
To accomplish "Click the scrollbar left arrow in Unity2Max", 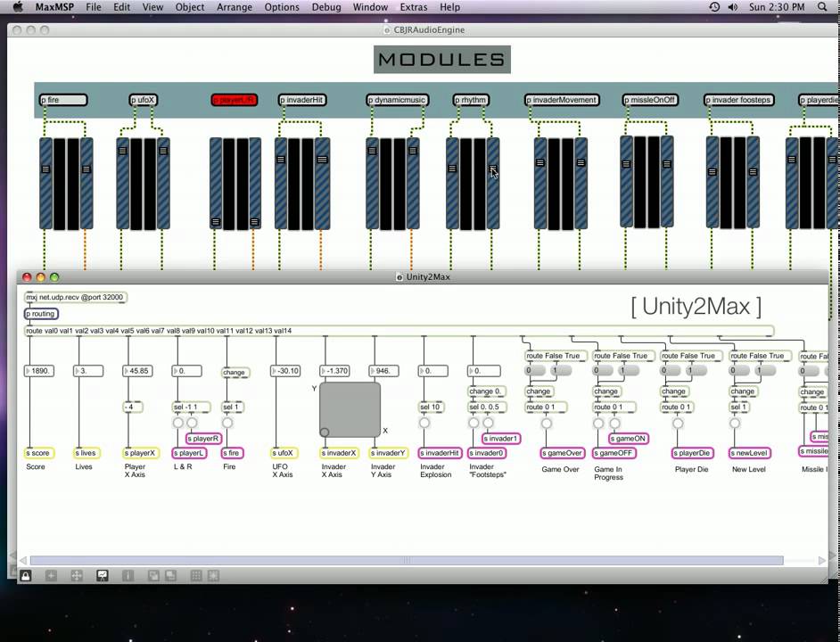I will 23,561.
